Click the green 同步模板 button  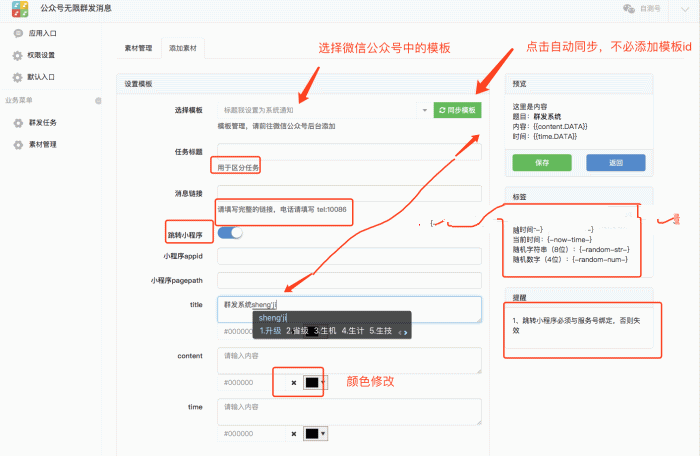click(x=457, y=110)
